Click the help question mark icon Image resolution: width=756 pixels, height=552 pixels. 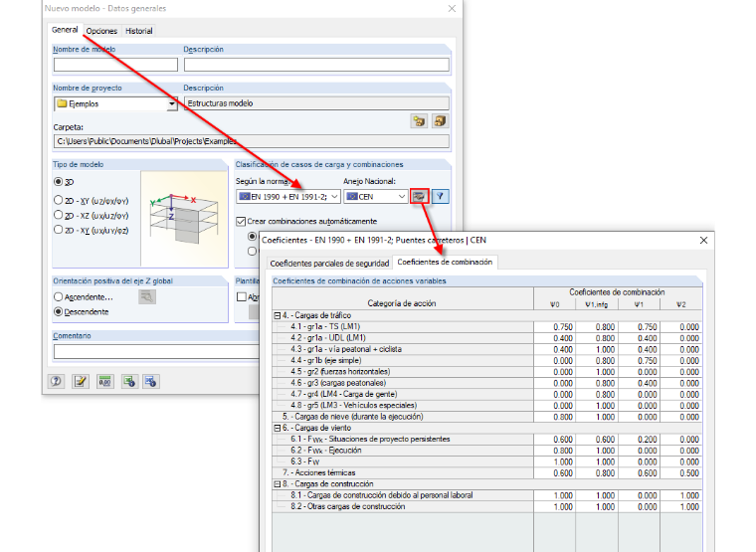coord(56,382)
